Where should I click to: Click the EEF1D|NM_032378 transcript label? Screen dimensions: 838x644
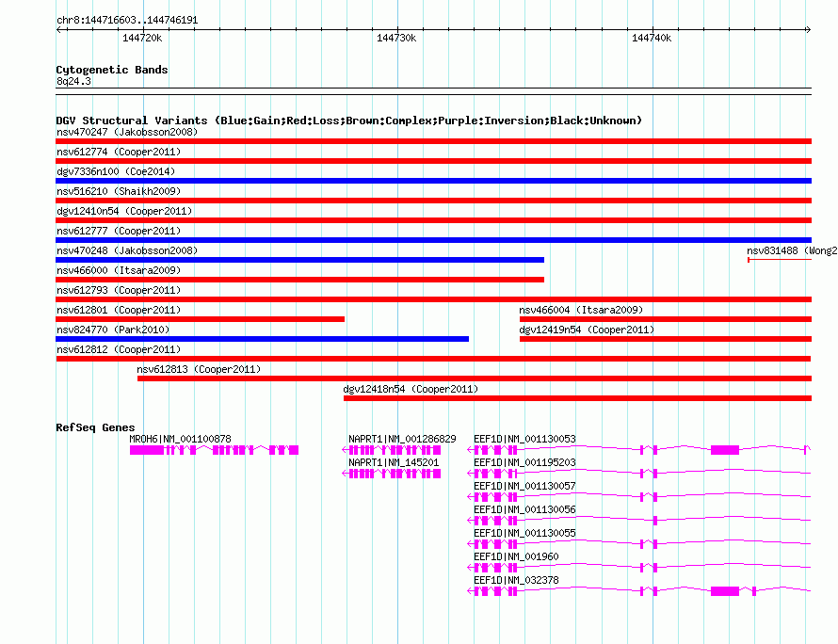516,580
